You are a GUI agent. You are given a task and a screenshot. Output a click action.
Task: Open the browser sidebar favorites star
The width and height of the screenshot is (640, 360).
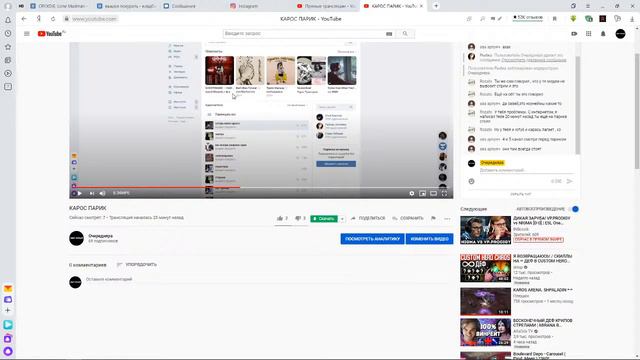8,47
